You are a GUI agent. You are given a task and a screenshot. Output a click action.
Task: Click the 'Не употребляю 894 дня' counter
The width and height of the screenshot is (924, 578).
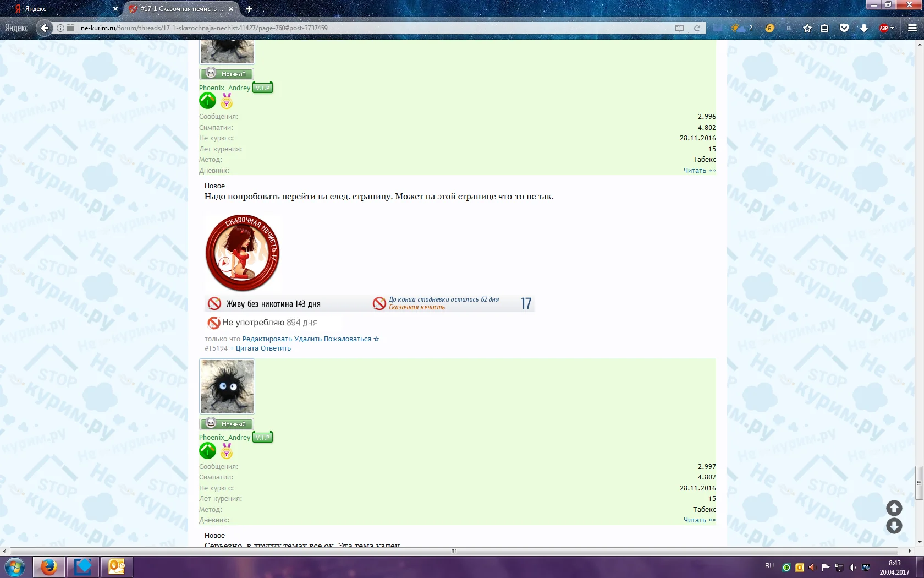click(262, 323)
